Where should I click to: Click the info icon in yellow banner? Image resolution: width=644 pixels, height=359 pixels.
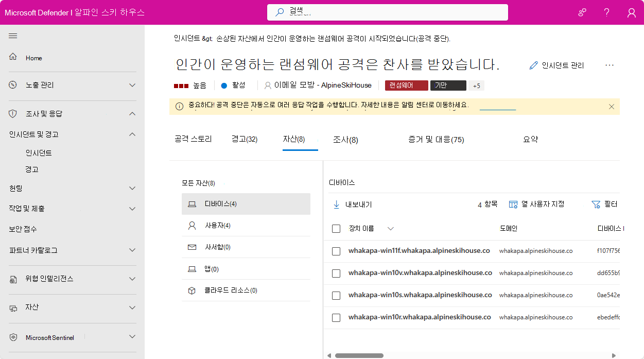click(x=179, y=106)
